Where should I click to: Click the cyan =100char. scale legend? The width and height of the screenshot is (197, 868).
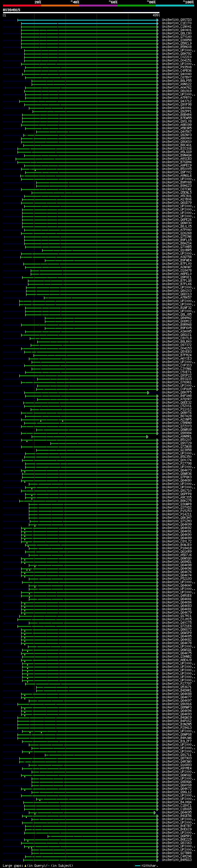tap(147, 866)
